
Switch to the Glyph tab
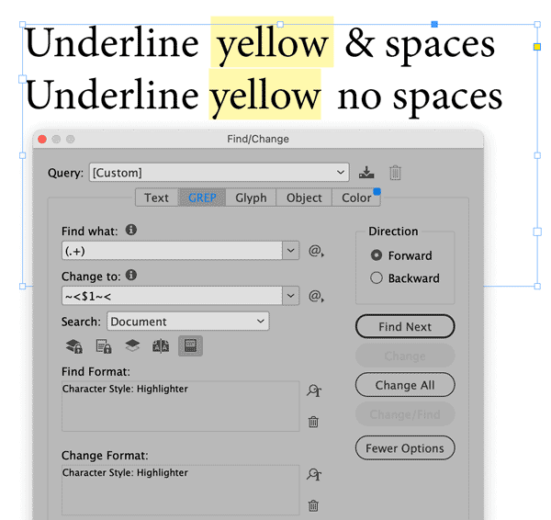tap(251, 198)
